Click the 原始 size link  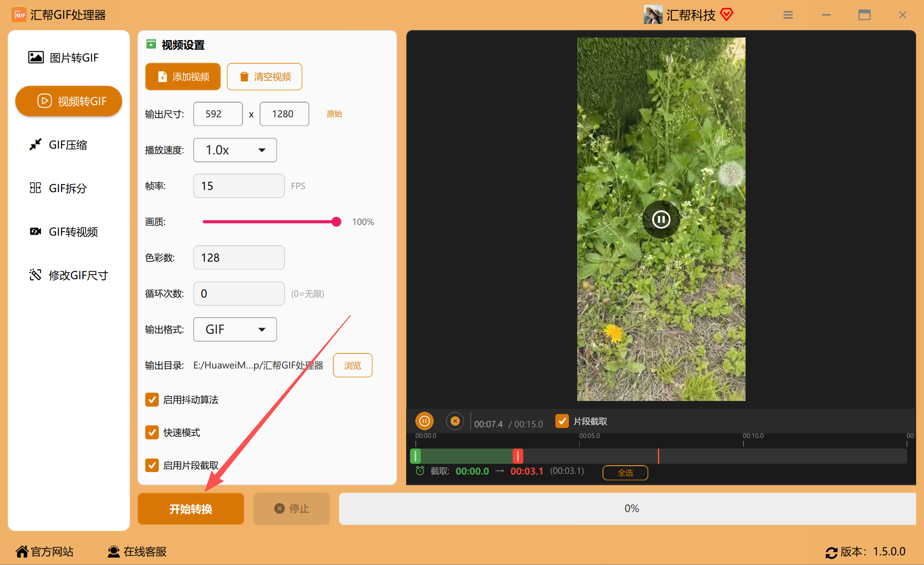point(334,114)
